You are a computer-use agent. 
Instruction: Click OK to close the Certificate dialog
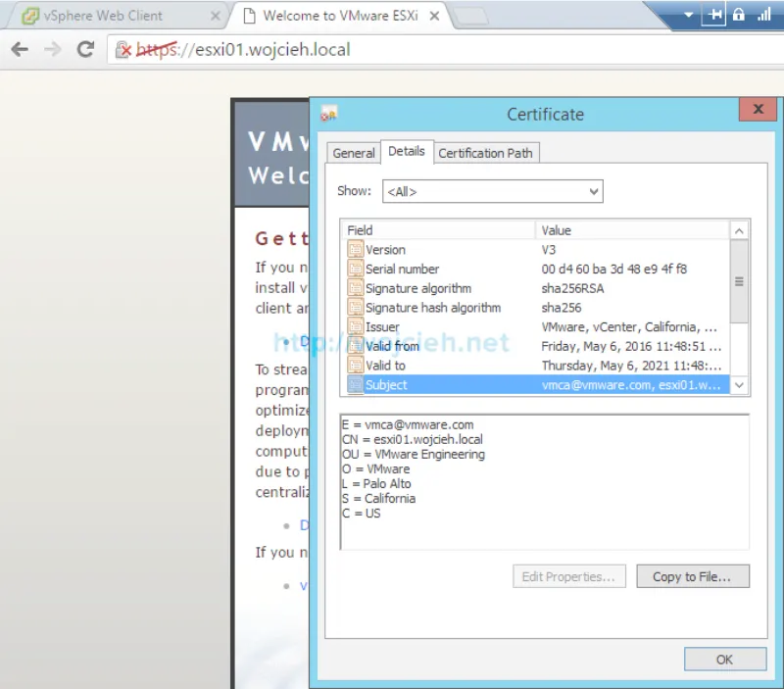[x=724, y=659]
